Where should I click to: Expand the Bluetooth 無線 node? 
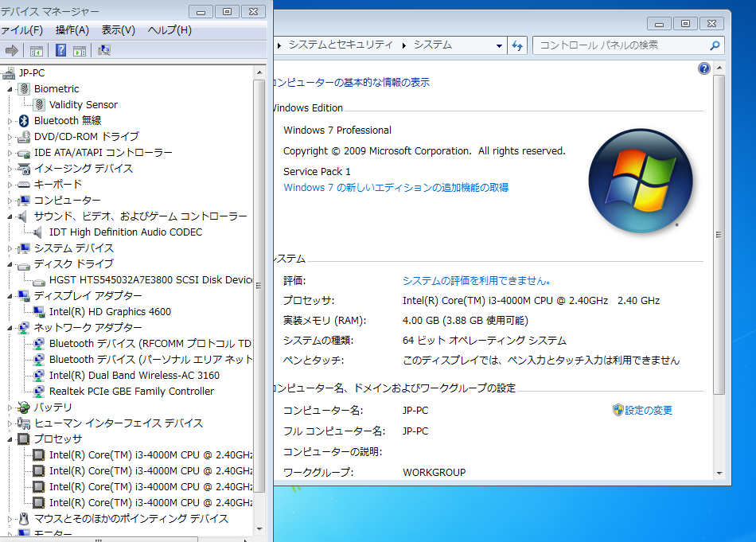pos(10,121)
